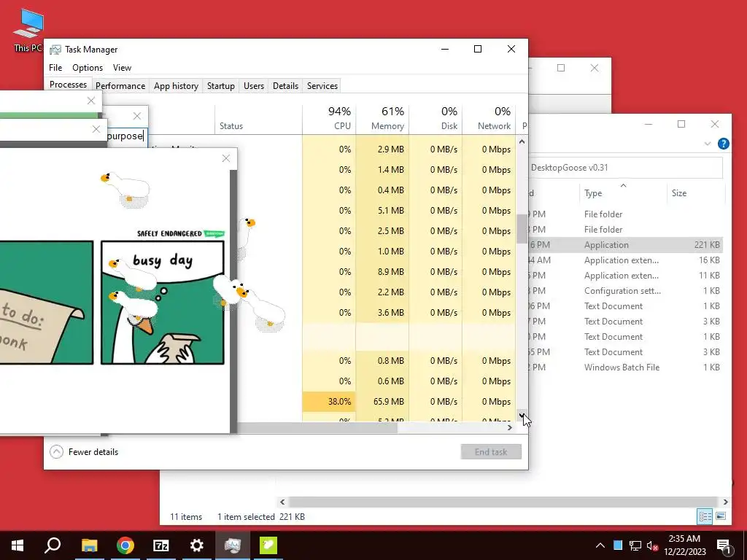Click the Task Manager title bar icon

click(55, 50)
